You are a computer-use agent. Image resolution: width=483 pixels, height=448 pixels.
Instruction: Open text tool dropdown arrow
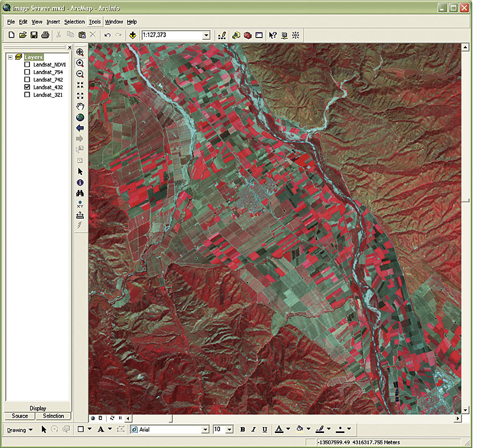point(110,429)
